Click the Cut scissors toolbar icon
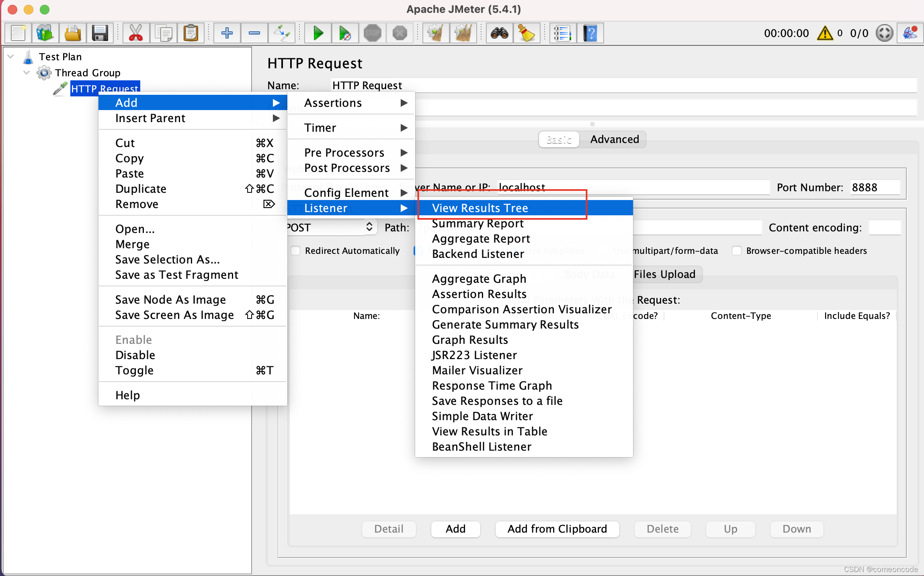 [x=136, y=33]
